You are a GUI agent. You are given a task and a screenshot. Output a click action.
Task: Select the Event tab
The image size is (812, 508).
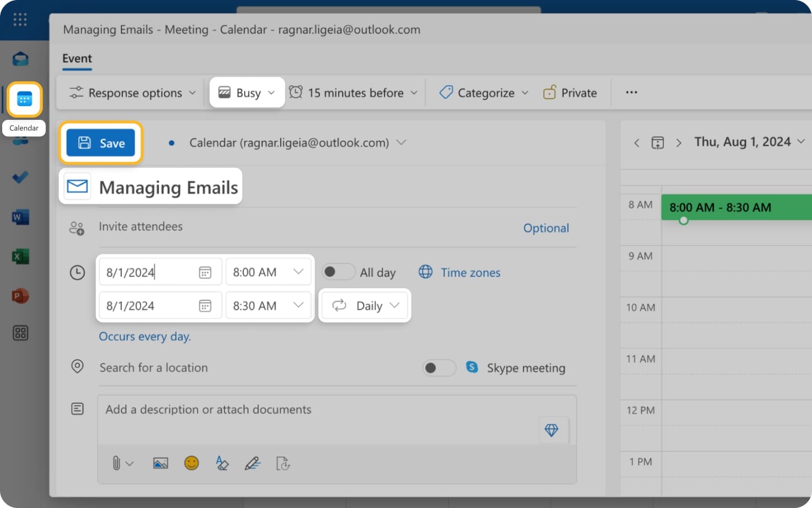pyautogui.click(x=77, y=59)
